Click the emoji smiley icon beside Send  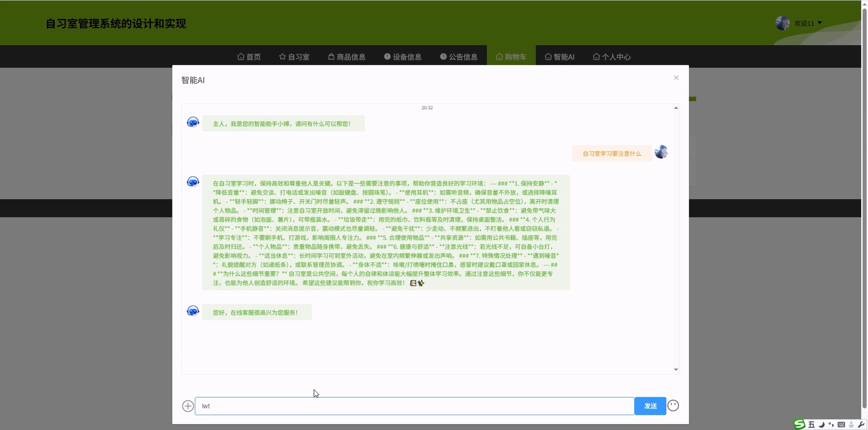tap(673, 406)
